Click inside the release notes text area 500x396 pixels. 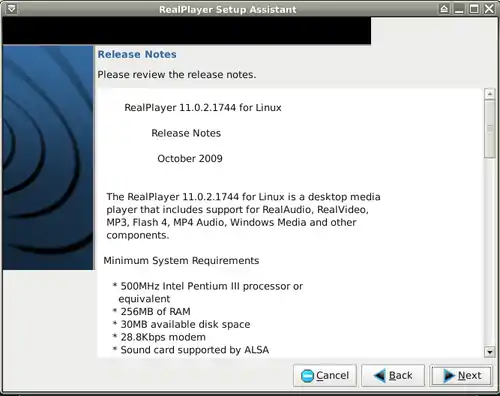click(291, 223)
